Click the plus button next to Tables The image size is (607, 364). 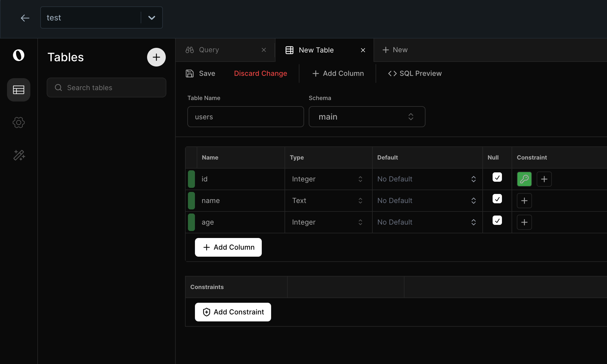tap(156, 57)
